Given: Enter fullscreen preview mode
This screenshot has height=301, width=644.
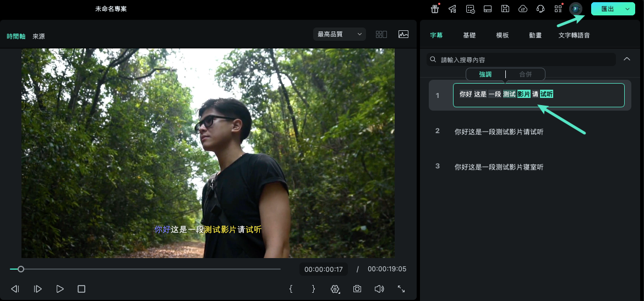Looking at the screenshot, I should point(401,289).
